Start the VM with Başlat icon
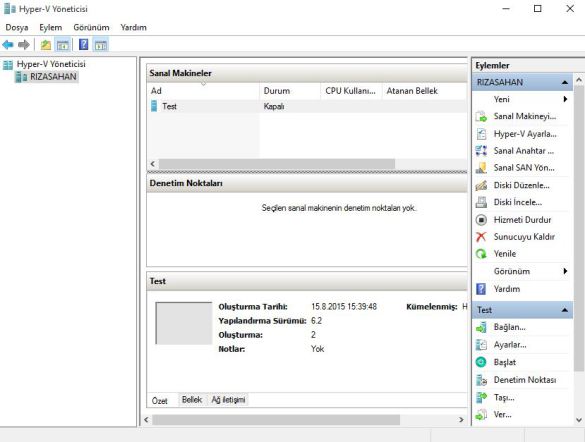The height and width of the screenshot is (442, 585). coord(481,362)
